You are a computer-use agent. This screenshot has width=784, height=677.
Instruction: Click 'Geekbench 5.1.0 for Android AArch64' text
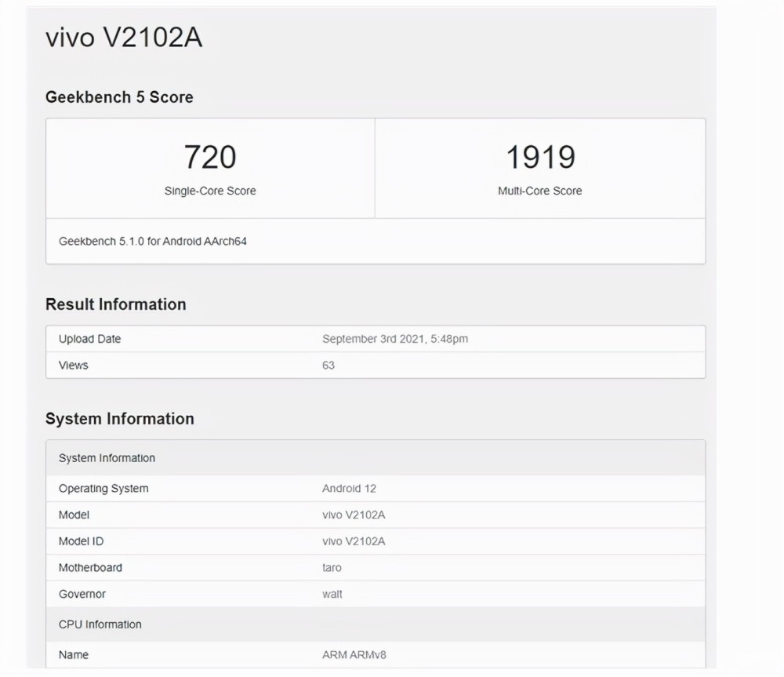tap(153, 241)
